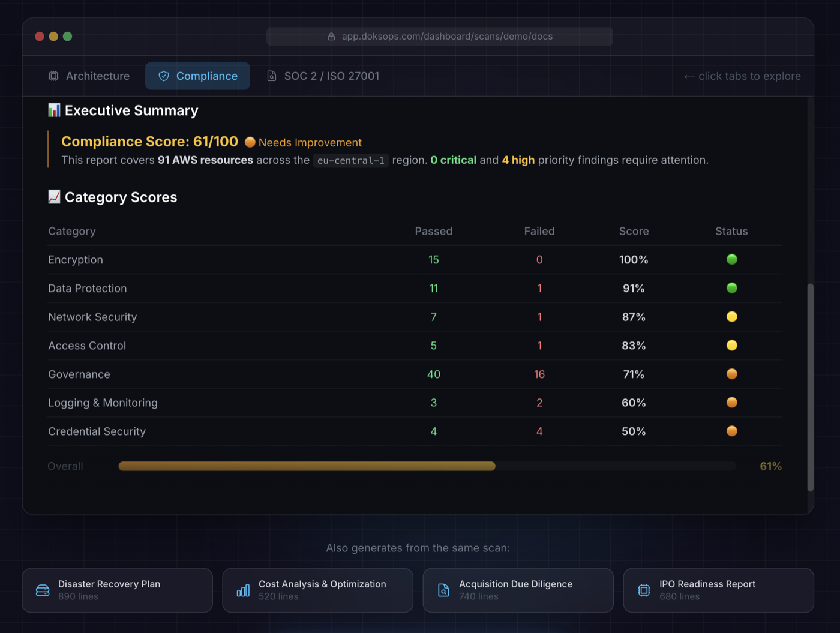Click the bar chart icon beside Executive Summary
Screen dimensions: 840x633
coord(53,110)
